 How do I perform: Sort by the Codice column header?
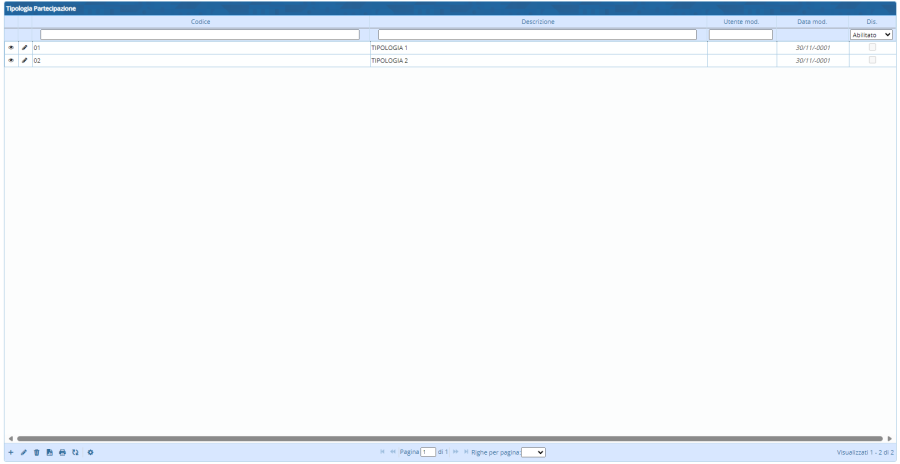point(200,21)
